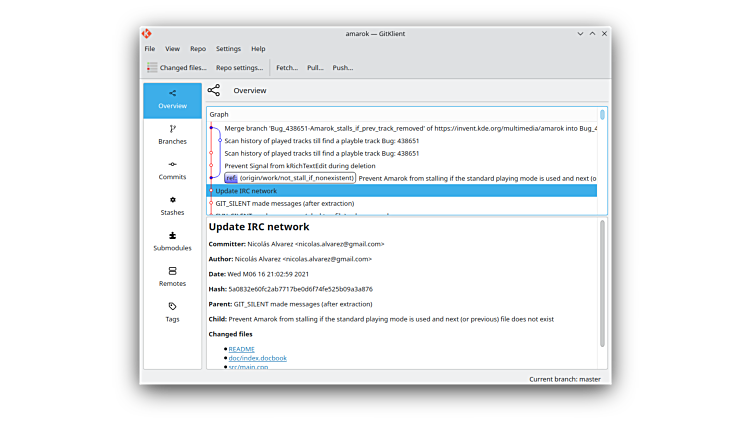Open the Commits sidebar section
752x423 pixels.
tap(172, 170)
